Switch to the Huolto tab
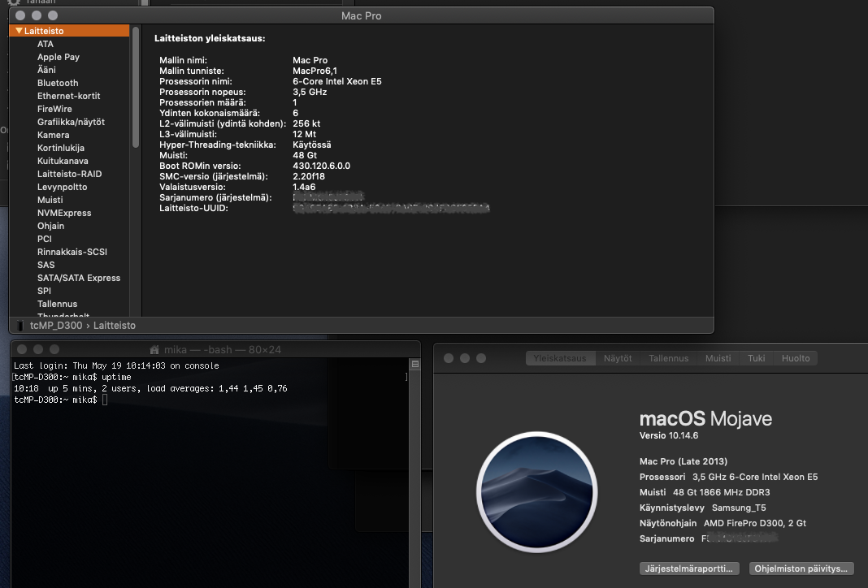868x588 pixels. 796,358
